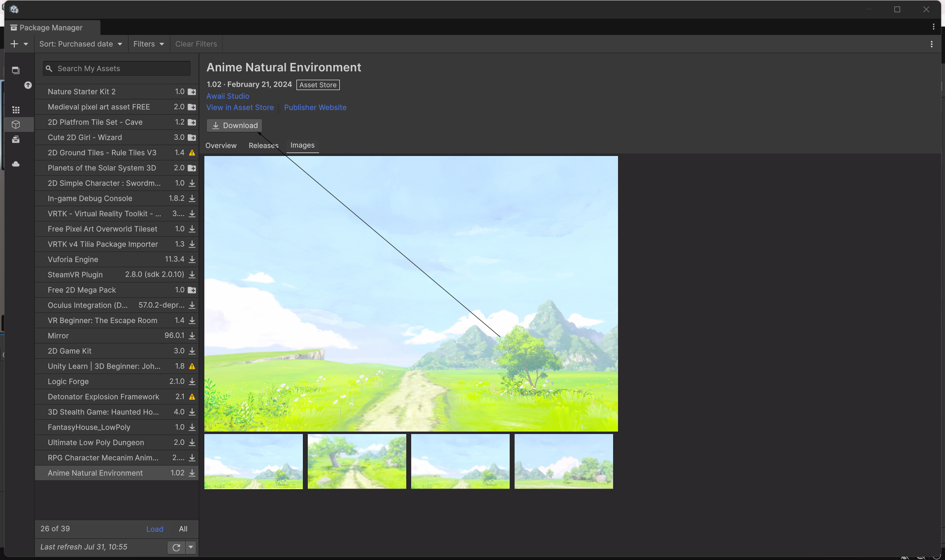This screenshot has width=945, height=560.
Task: Expand the Sort: Purchased date dropdown
Action: [x=81, y=44]
